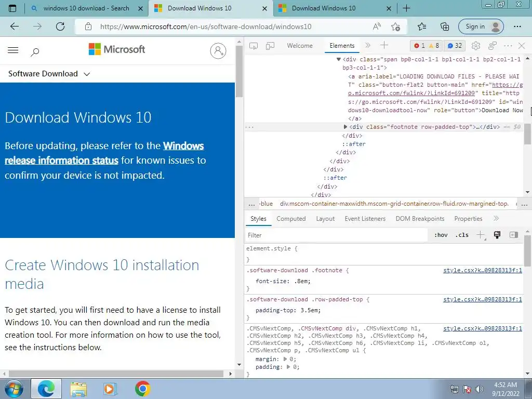Open the 32 issues counter

pos(455,46)
